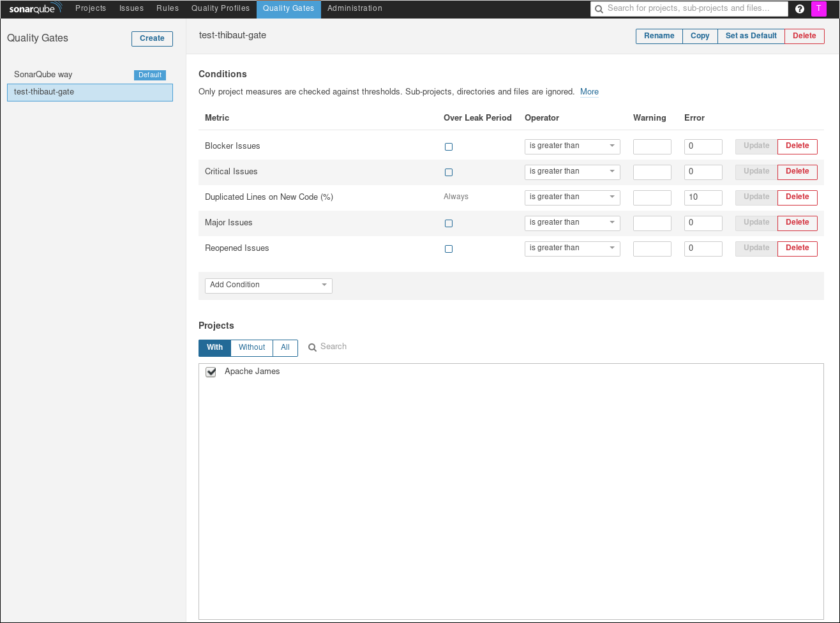Click Update for Blocker Issues row
The image size is (840, 623).
click(x=756, y=146)
